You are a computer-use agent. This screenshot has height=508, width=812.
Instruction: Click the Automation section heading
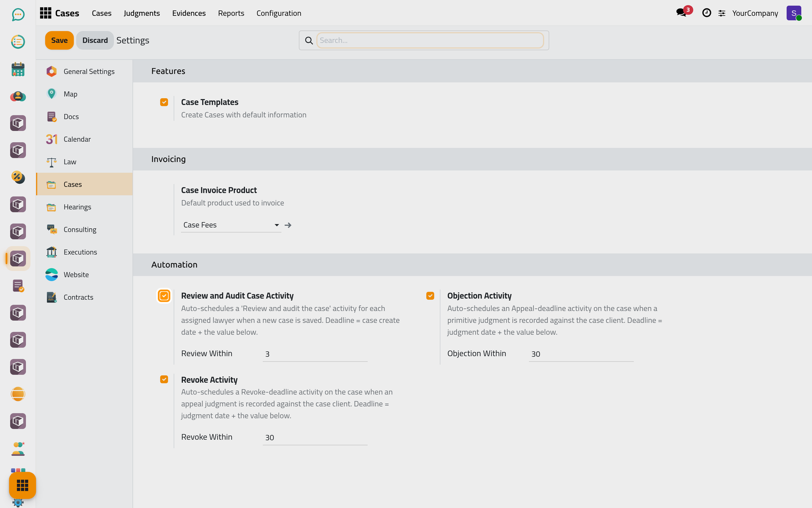tap(174, 265)
